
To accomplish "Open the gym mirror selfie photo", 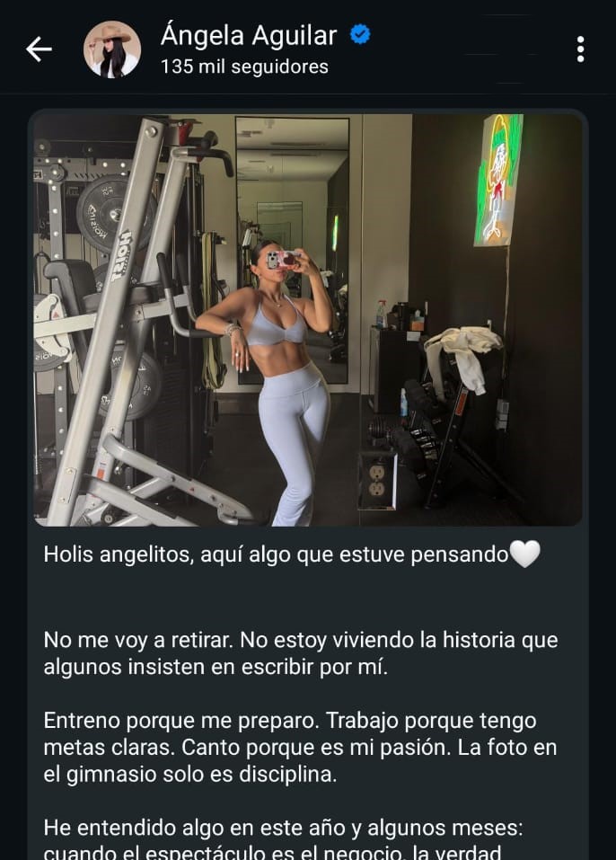I will tap(308, 320).
